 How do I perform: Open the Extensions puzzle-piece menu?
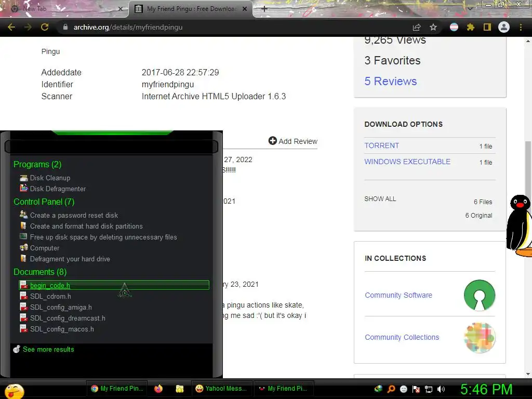[470, 27]
